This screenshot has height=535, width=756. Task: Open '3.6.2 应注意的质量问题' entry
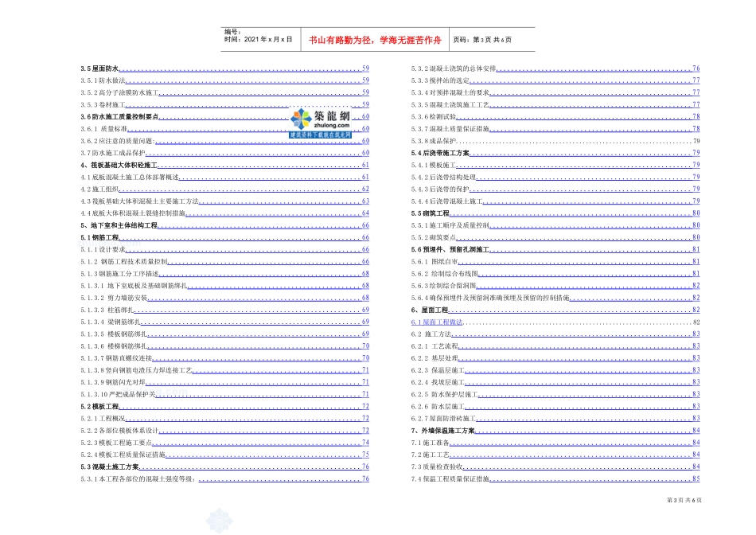pyautogui.click(x=224, y=141)
